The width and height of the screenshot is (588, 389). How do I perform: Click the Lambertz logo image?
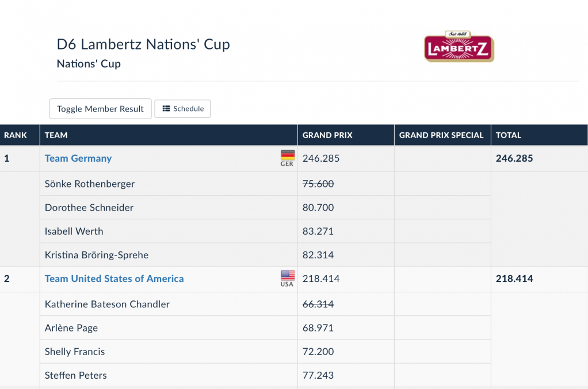click(459, 47)
